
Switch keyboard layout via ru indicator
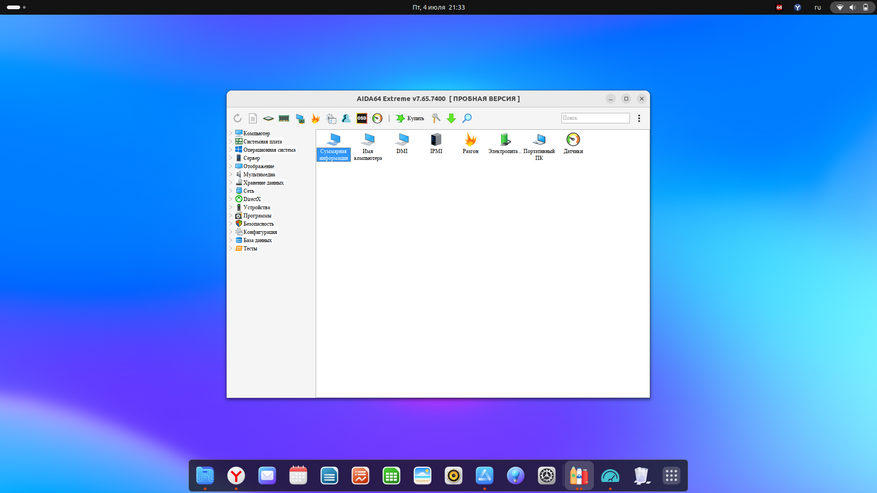817,7
